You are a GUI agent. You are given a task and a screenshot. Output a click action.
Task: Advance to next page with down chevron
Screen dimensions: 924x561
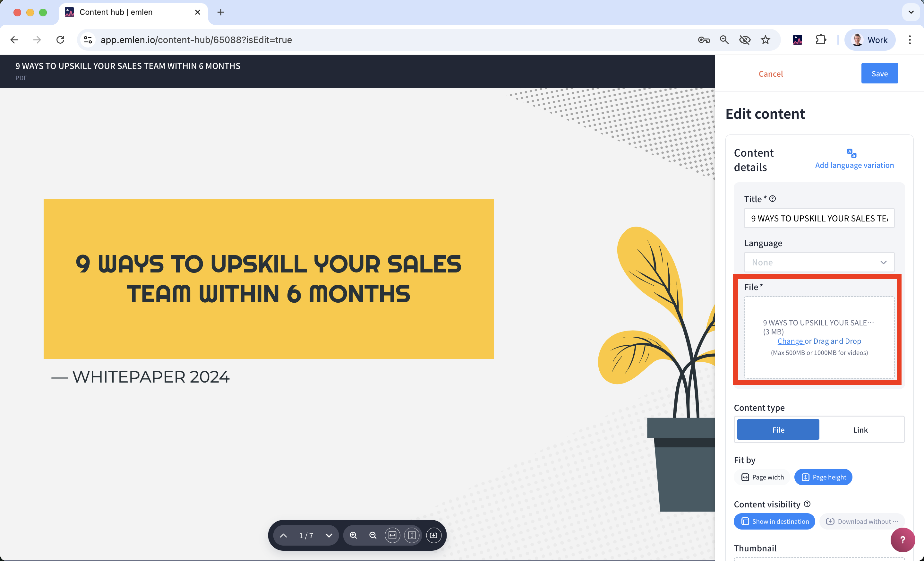pyautogui.click(x=329, y=535)
